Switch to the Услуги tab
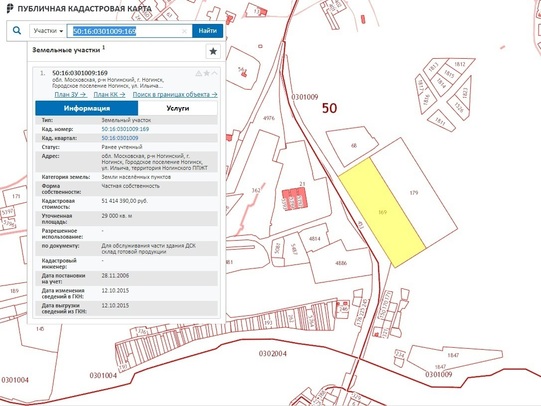 [x=178, y=108]
